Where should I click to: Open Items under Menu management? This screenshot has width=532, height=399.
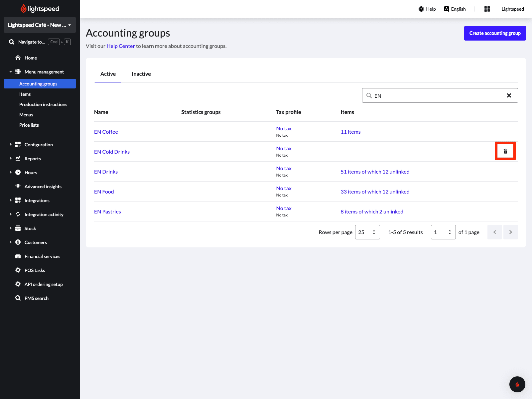[25, 94]
